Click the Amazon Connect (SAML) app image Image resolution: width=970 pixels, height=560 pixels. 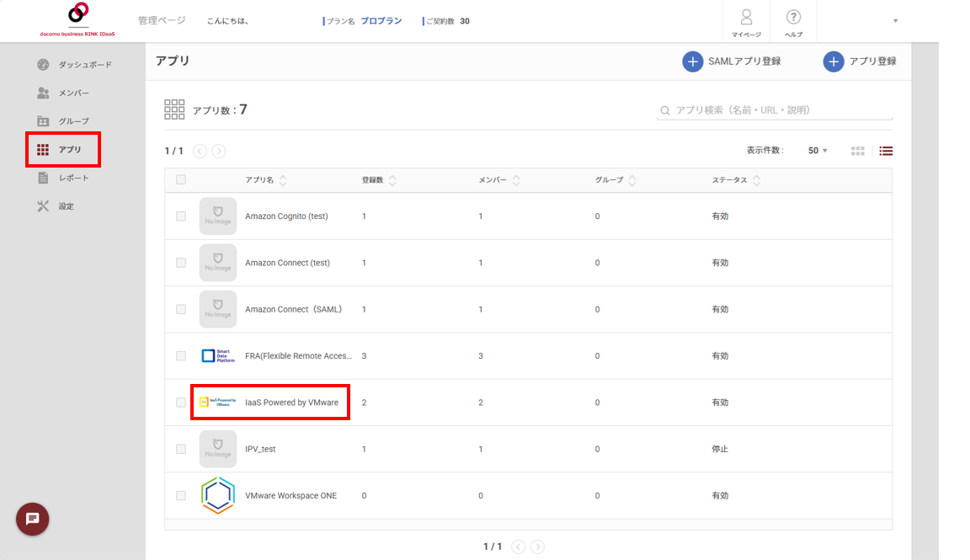(218, 309)
